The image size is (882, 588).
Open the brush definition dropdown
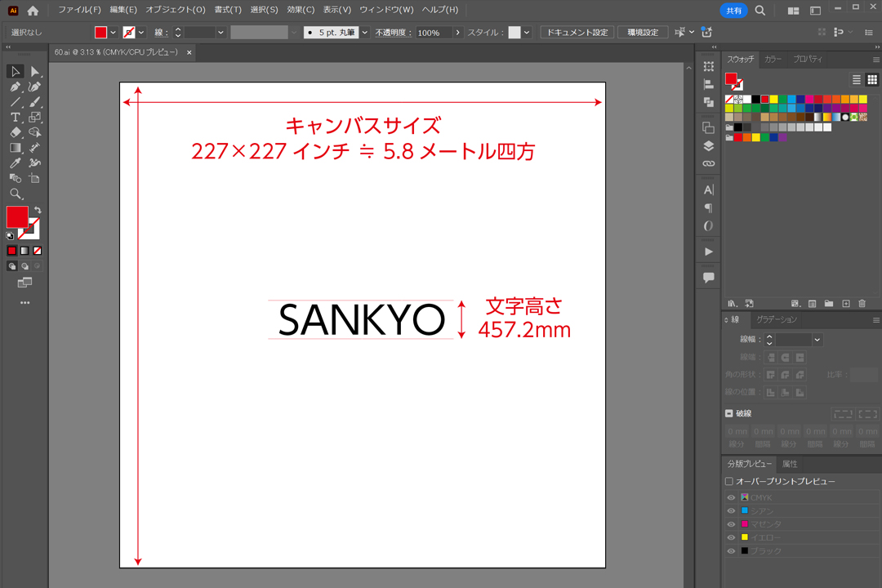pos(364,33)
